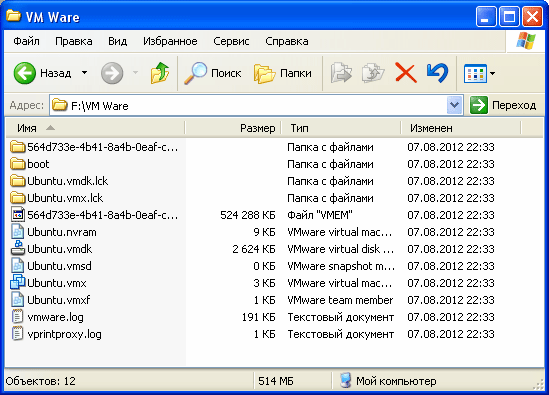Select the vmware.log document icon
The image size is (549, 395).
pyautogui.click(x=18, y=317)
